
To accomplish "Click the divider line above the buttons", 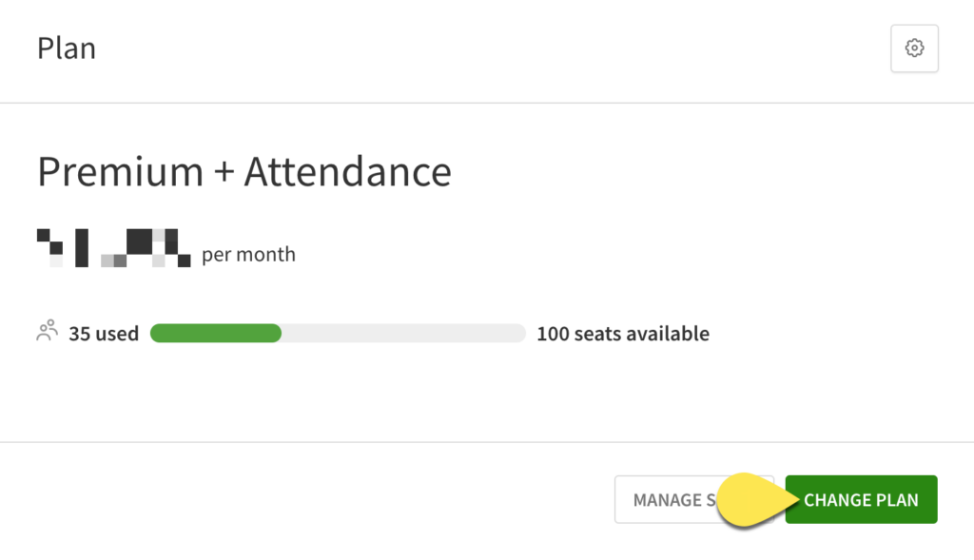I will [487, 442].
